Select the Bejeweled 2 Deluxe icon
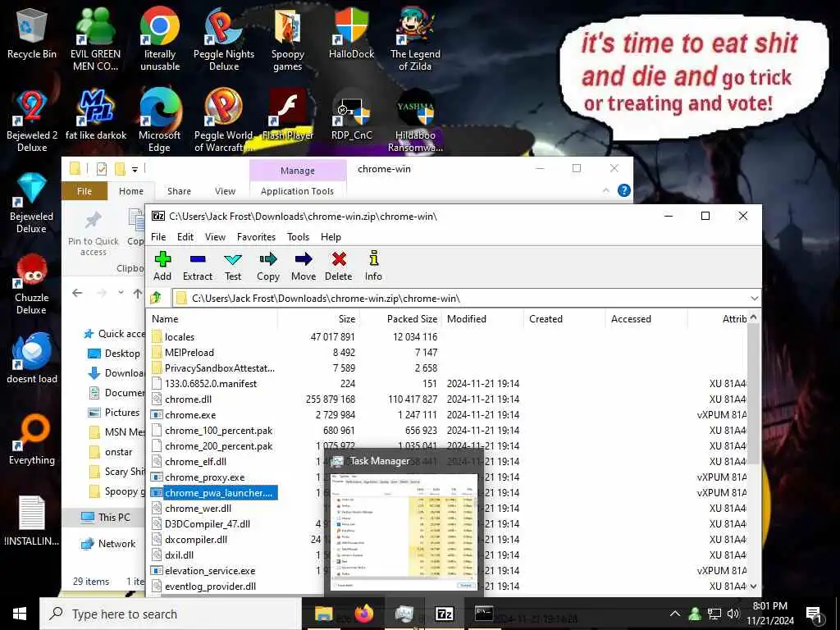The width and height of the screenshot is (840, 630). click(32, 121)
